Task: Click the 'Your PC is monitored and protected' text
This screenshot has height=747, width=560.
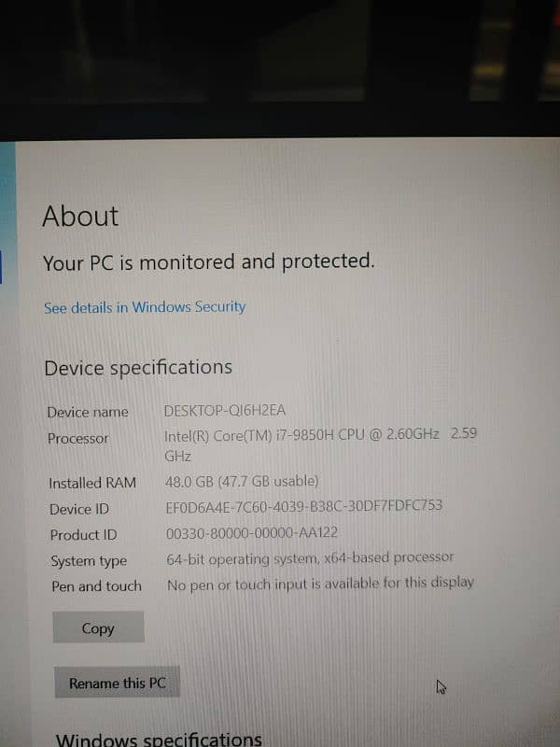Action: tap(209, 262)
